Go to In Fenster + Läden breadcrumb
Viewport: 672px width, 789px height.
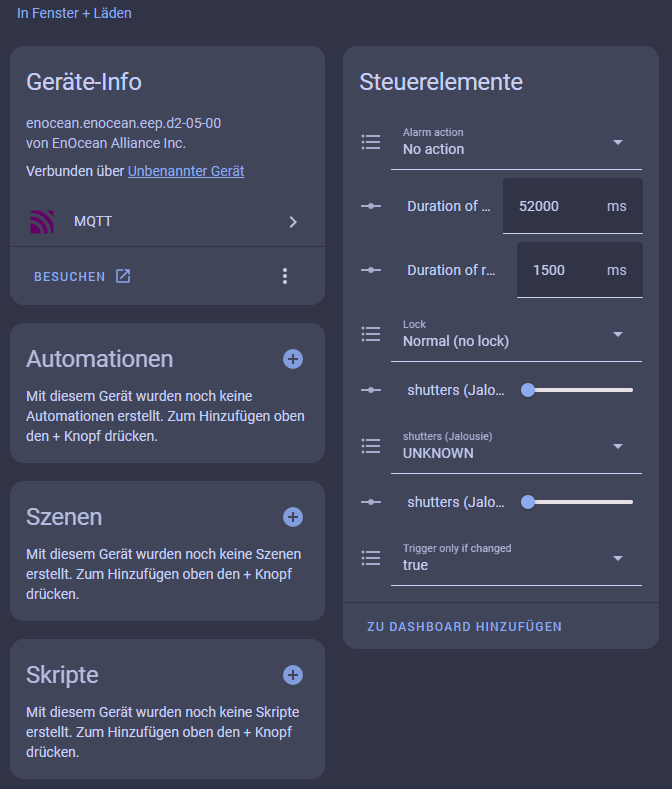(74, 13)
